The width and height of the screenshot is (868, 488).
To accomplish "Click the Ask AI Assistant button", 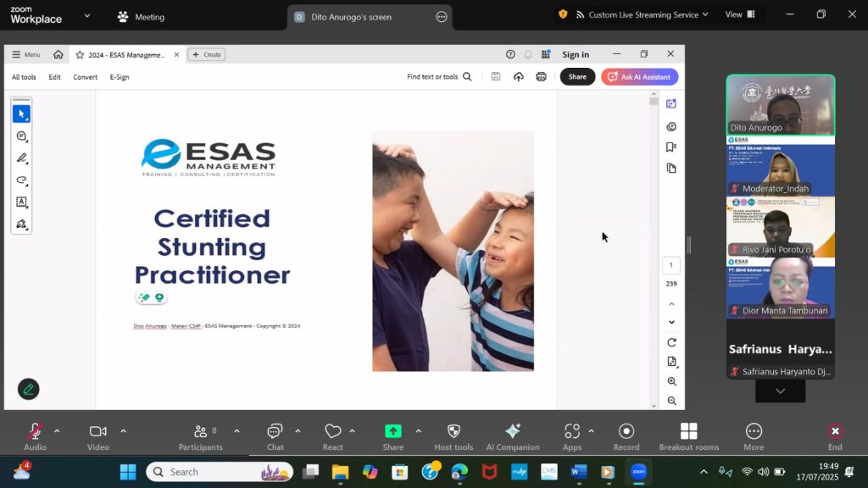I will click(x=639, y=77).
